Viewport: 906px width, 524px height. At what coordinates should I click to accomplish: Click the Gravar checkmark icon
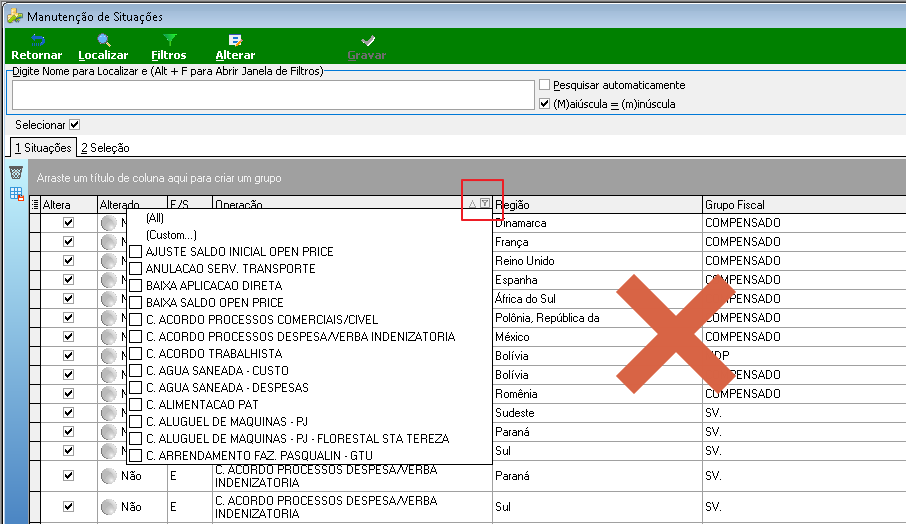click(x=367, y=40)
